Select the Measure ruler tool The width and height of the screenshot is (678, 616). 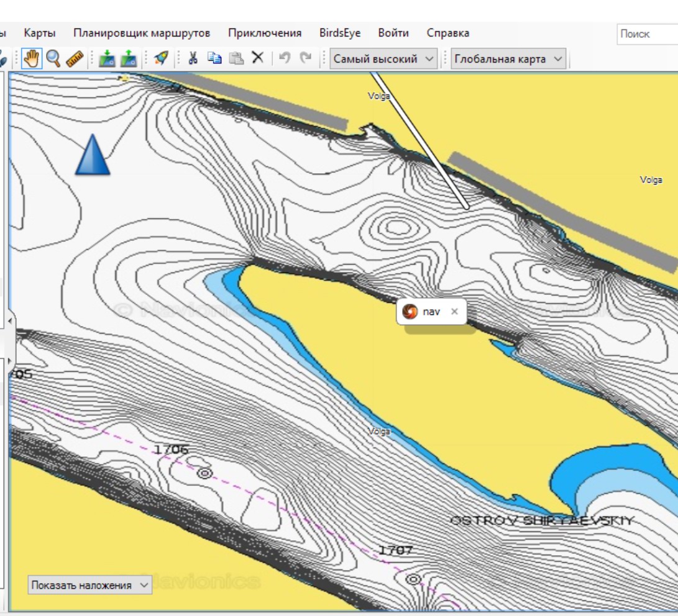75,58
